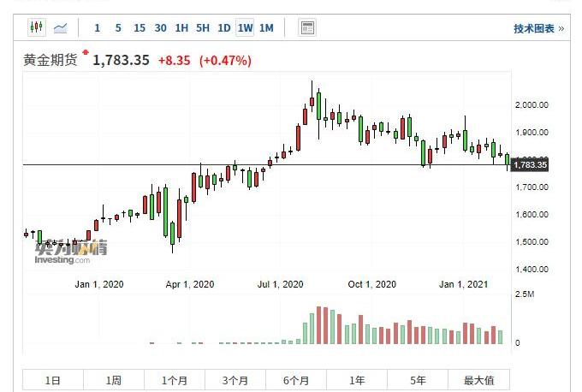
Task: Click the red real-time indicator dot near 黄金期货
Action: coord(86,52)
